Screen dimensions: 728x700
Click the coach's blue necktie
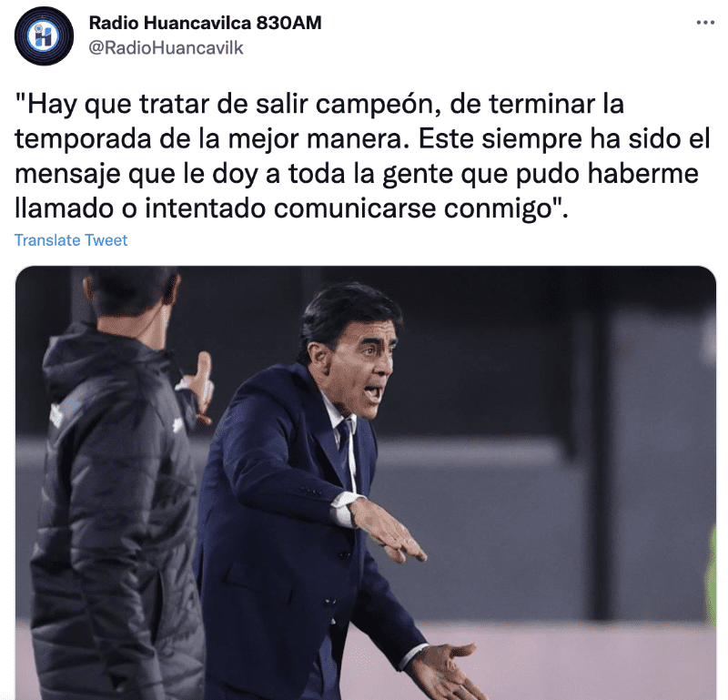tap(345, 446)
